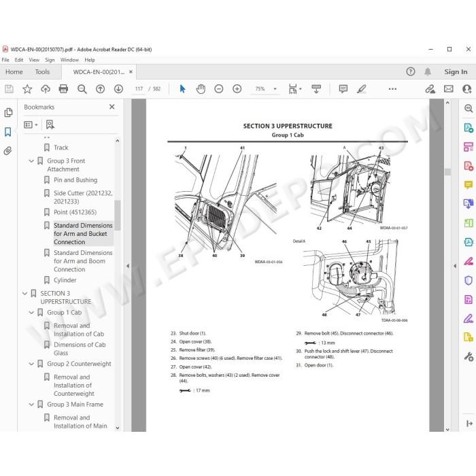476x476 pixels.
Task: Open Removal and Installation of Cab bookmark
Action: tap(79, 330)
